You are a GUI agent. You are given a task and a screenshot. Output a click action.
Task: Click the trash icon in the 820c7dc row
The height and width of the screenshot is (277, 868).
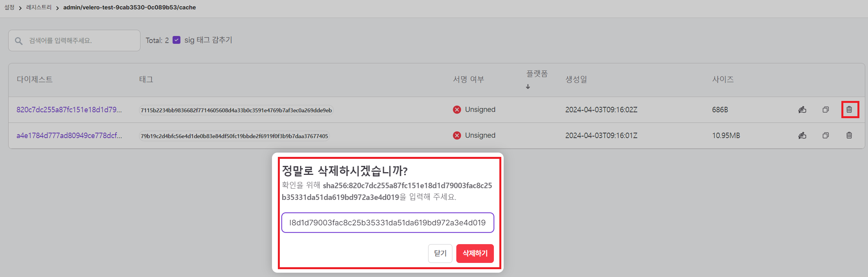849,110
